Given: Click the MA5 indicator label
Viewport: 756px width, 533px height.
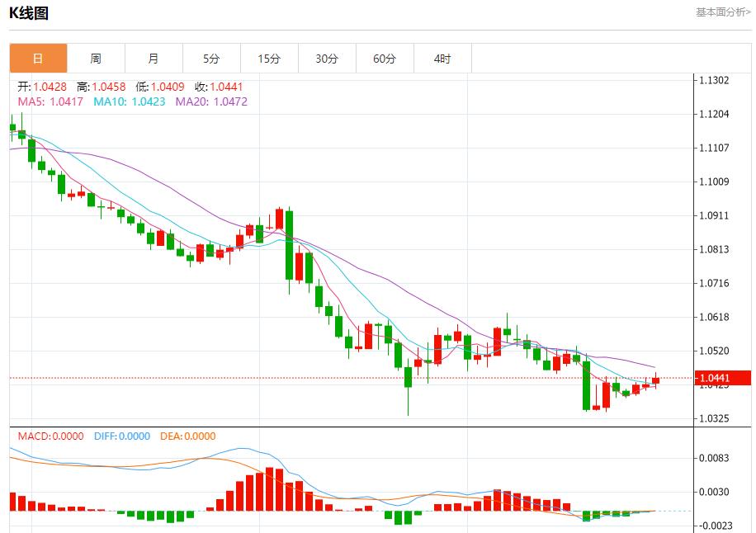Looking at the screenshot, I should [50, 101].
